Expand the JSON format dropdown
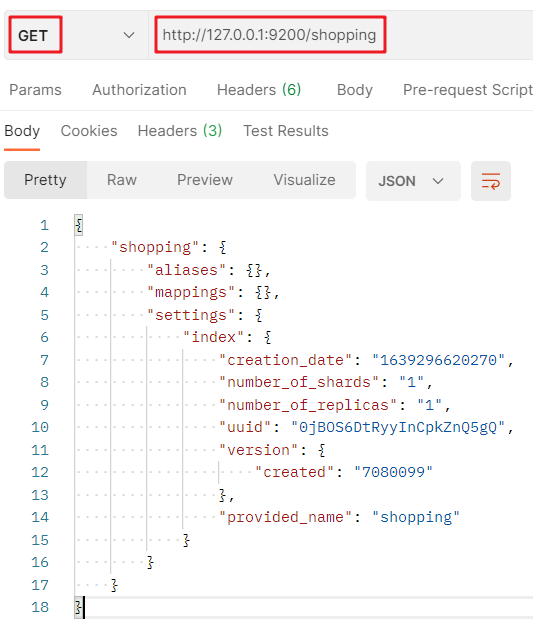This screenshot has height=624, width=533. click(413, 181)
